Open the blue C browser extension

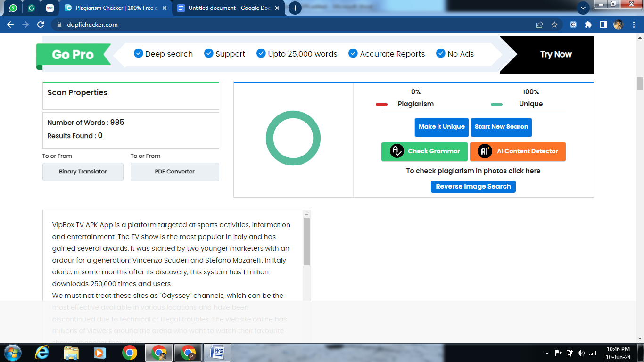tap(573, 25)
